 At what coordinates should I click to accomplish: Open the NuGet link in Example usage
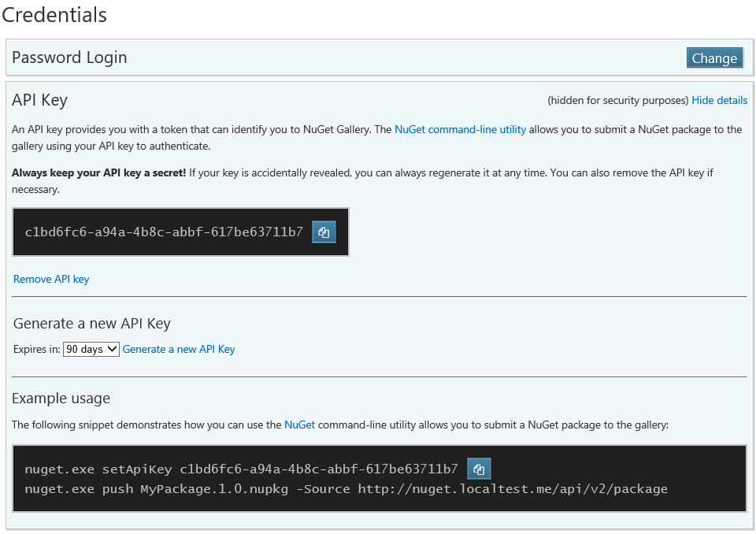click(x=299, y=425)
